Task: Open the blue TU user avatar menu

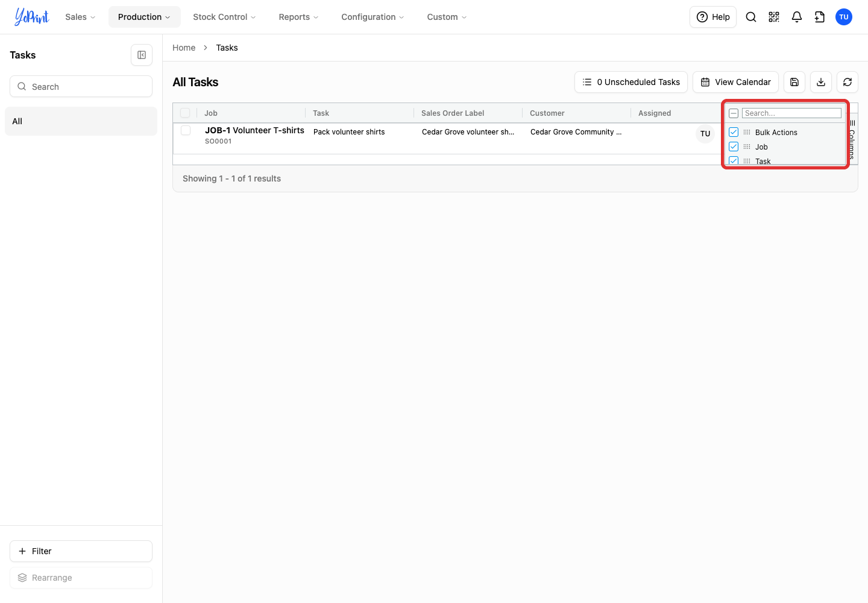Action: pos(844,17)
